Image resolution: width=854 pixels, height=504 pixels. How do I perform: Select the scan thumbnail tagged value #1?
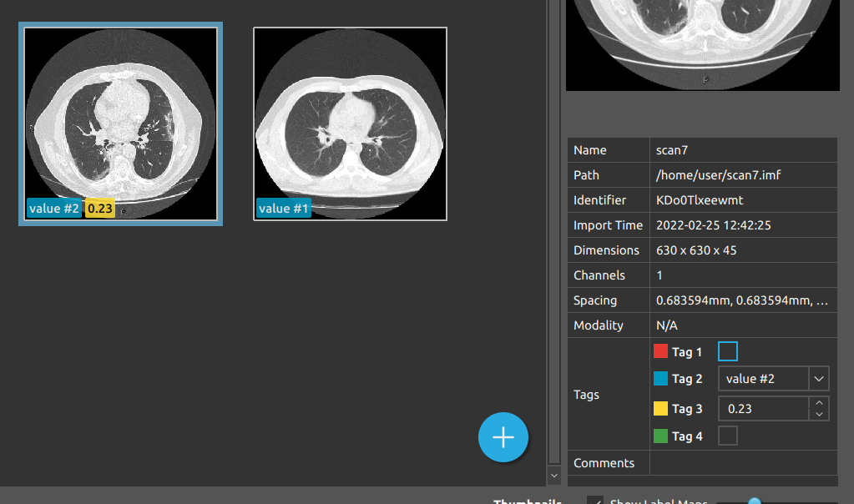click(351, 123)
